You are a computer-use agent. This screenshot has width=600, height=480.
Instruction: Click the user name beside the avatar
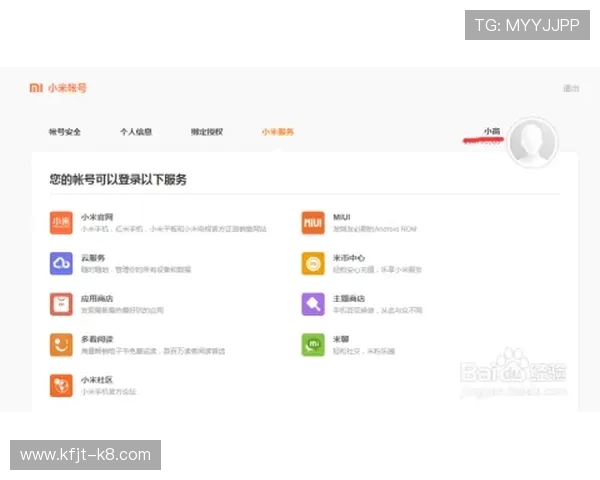492,131
